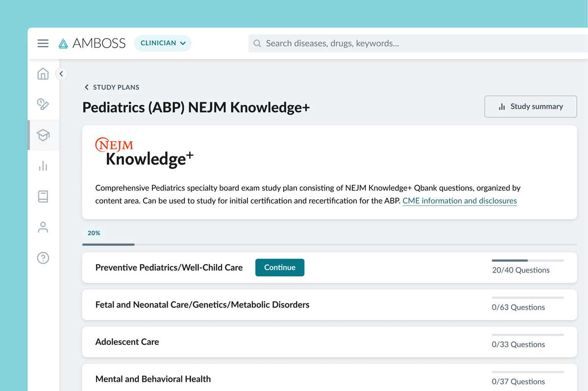Select the graduation cap study sidebar icon
Viewport: 588px width, 391px height.
pos(43,135)
